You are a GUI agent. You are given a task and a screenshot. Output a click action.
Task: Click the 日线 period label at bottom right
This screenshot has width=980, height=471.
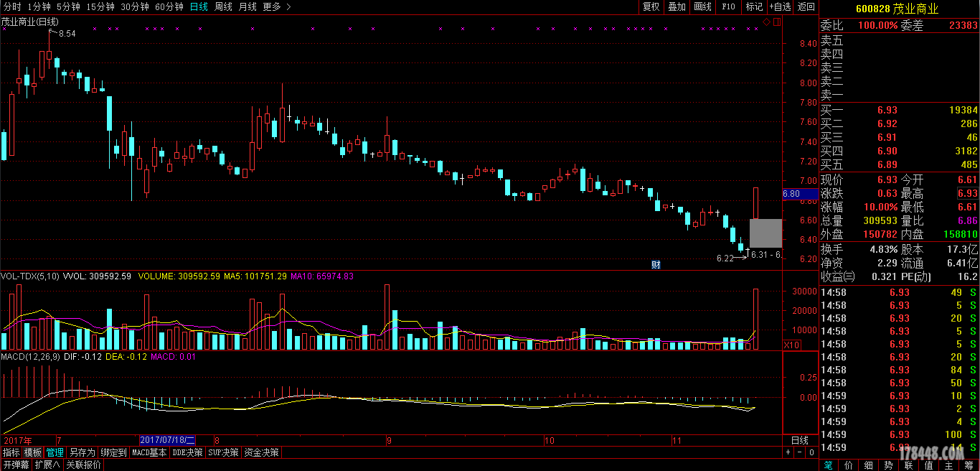click(x=799, y=439)
